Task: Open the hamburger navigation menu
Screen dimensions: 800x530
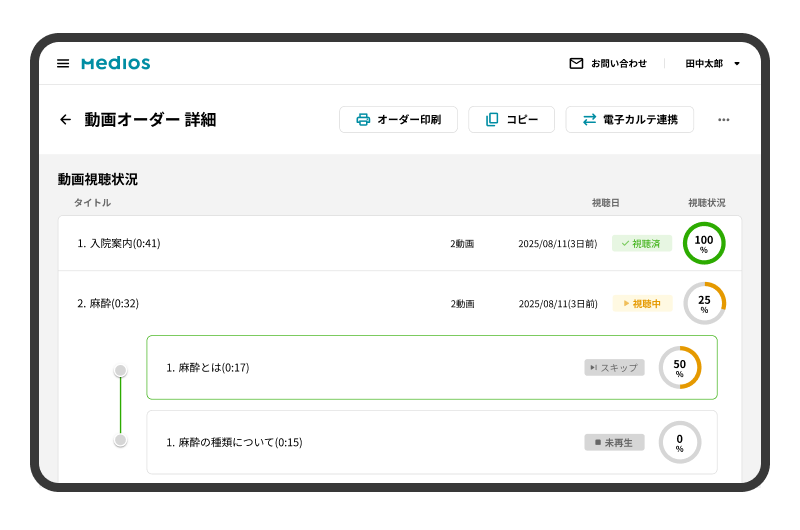Action: (x=63, y=63)
